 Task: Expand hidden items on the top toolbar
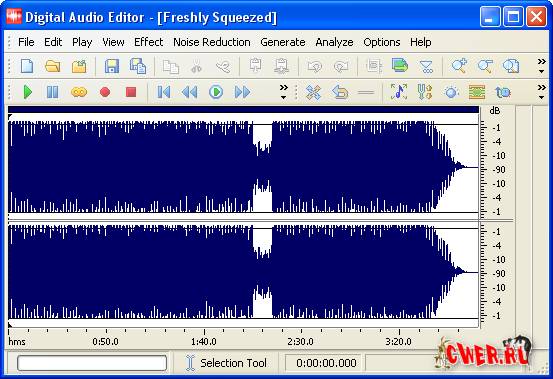tap(541, 66)
